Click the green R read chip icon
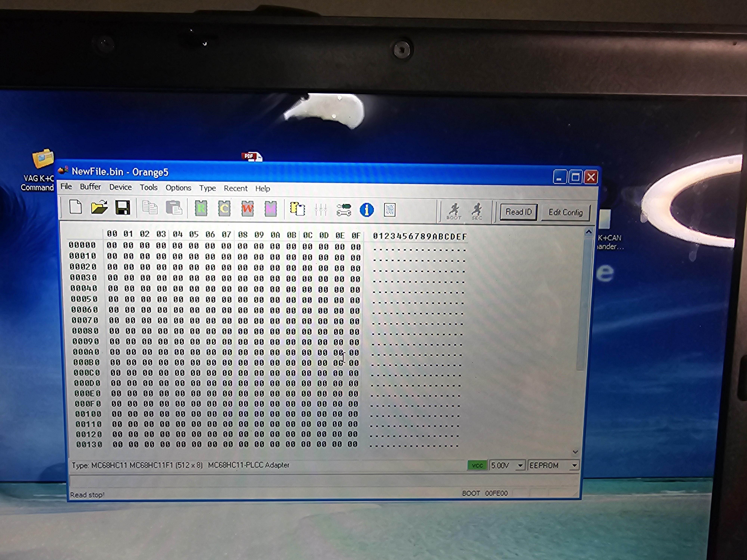The height and width of the screenshot is (560, 747). (201, 209)
